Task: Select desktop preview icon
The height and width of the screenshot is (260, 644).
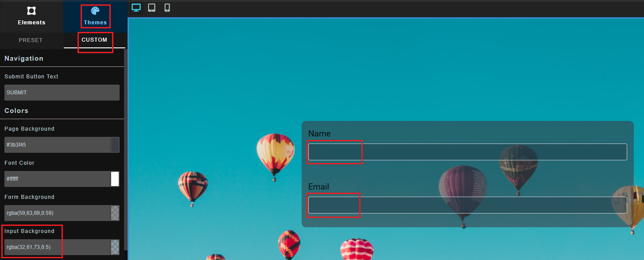Action: point(136,8)
